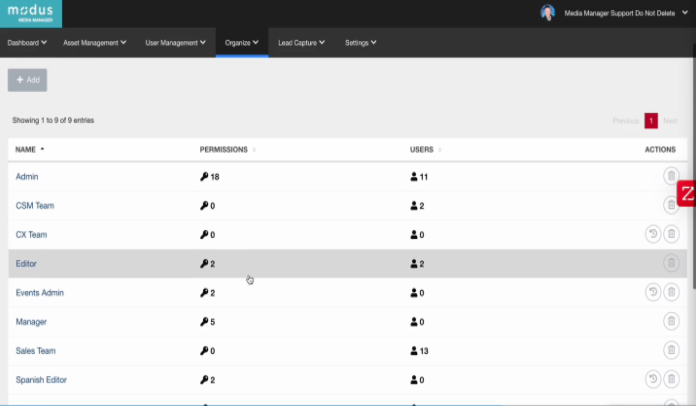Click the restore icon for Spanish Editor

652,379
